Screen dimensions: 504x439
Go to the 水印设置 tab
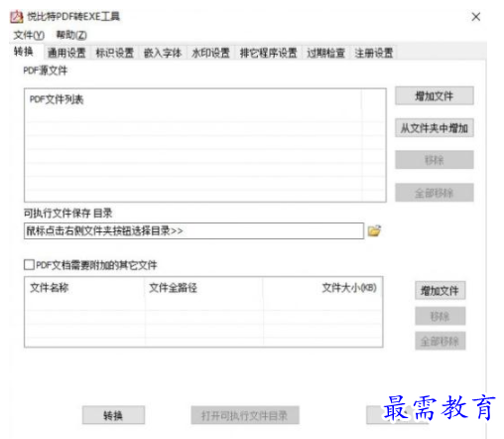[210, 53]
